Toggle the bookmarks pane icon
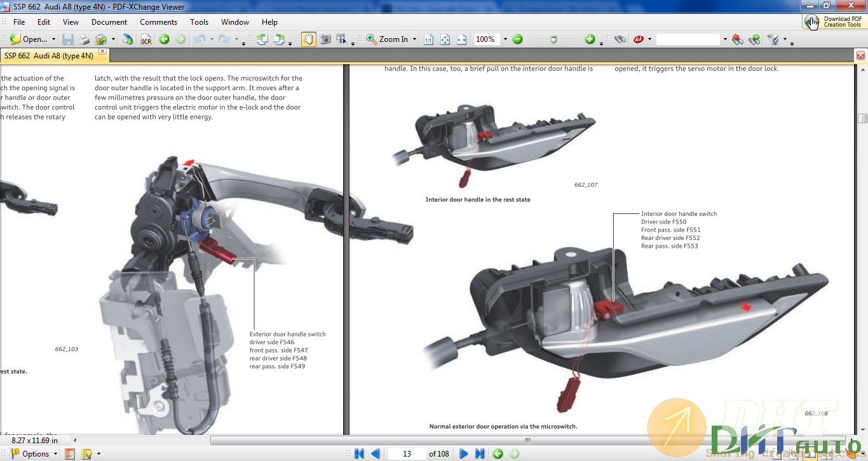The height and width of the screenshot is (461, 868). (x=70, y=453)
